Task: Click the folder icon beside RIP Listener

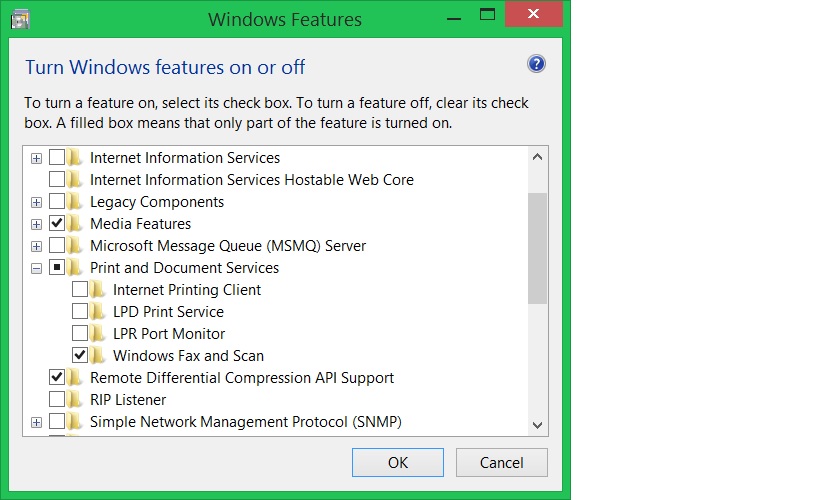Action: [75, 399]
